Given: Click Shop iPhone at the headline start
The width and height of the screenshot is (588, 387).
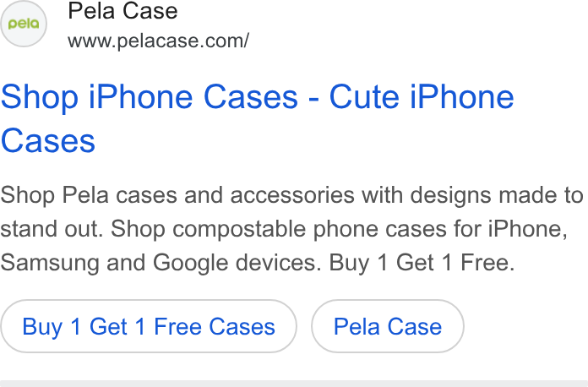Looking at the screenshot, I should pos(97,97).
